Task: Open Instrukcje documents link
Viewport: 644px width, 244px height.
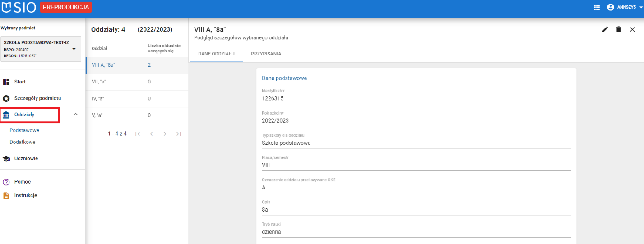Action: [x=25, y=196]
